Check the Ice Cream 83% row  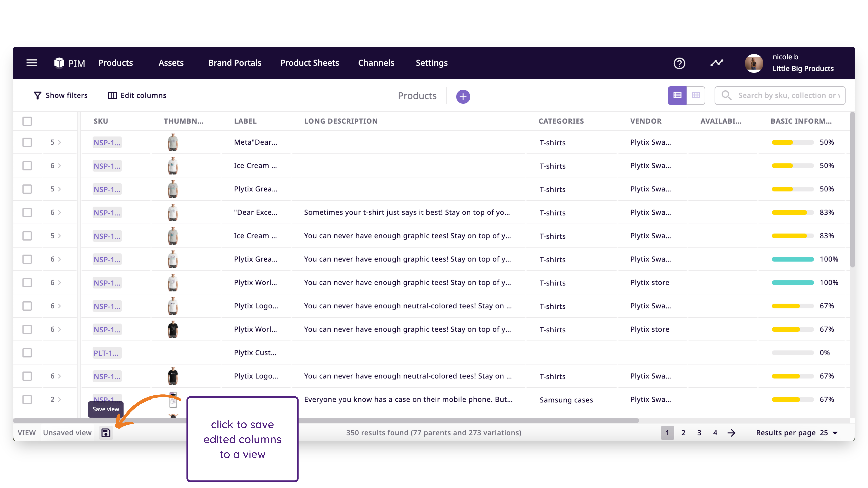click(27, 236)
